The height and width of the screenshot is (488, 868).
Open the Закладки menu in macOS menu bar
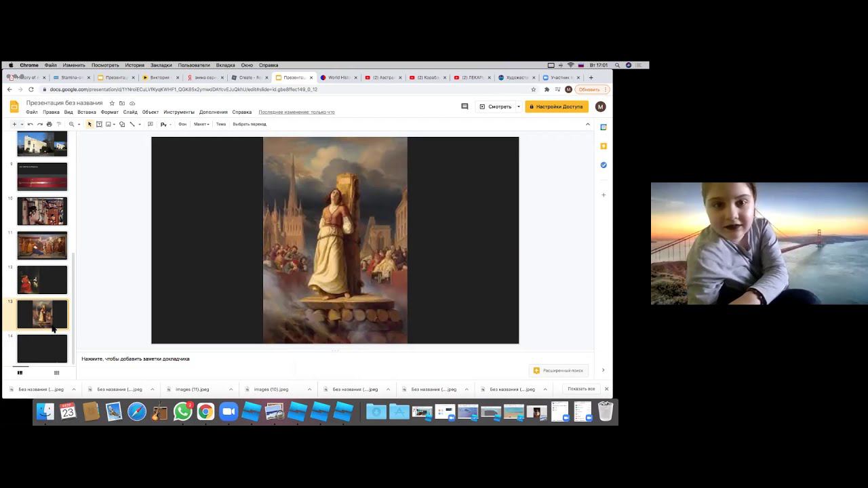[161, 65]
